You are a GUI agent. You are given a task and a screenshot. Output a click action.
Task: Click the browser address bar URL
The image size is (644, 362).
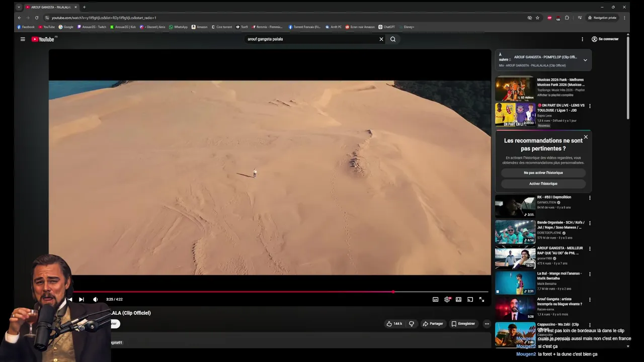(x=104, y=18)
